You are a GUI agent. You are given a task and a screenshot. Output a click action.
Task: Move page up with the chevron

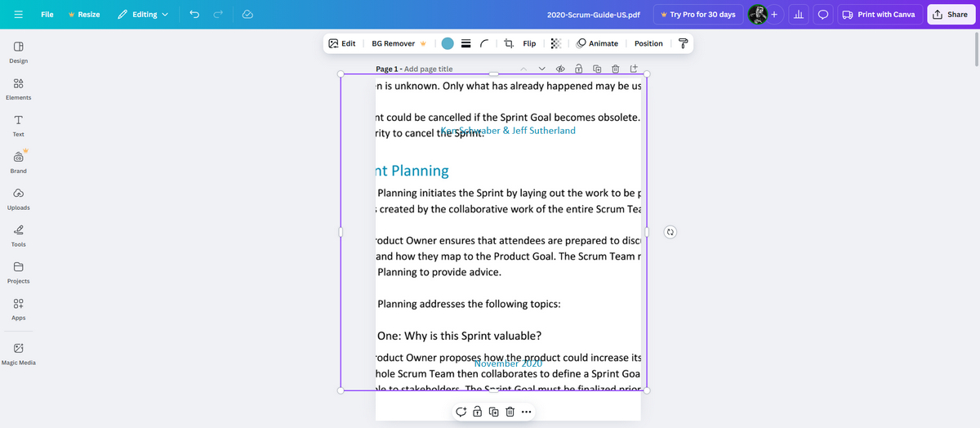[x=523, y=69]
